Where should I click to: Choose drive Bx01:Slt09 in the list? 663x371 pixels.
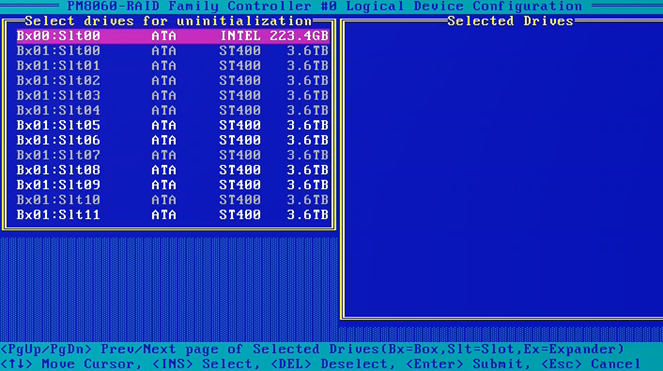[x=173, y=185]
